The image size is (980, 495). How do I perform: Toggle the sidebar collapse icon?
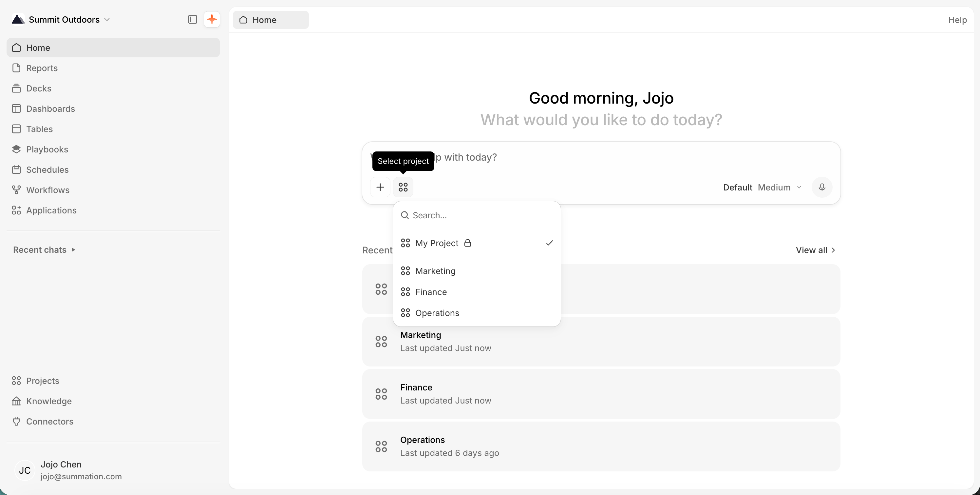[x=193, y=19]
